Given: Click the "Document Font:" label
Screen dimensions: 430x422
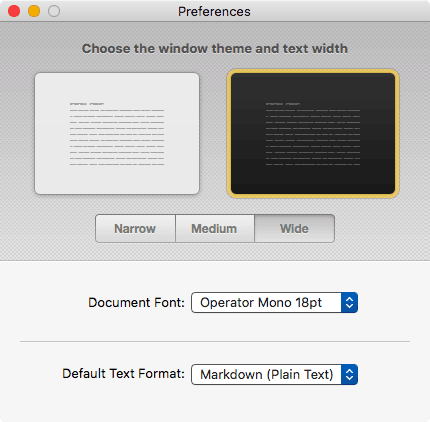Looking at the screenshot, I should point(136,303).
